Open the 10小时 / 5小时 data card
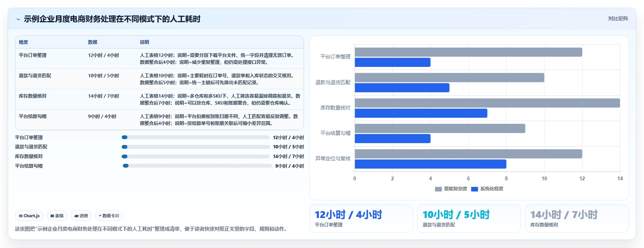Image resolution: width=644 pixels, height=248 pixels. coord(469,218)
